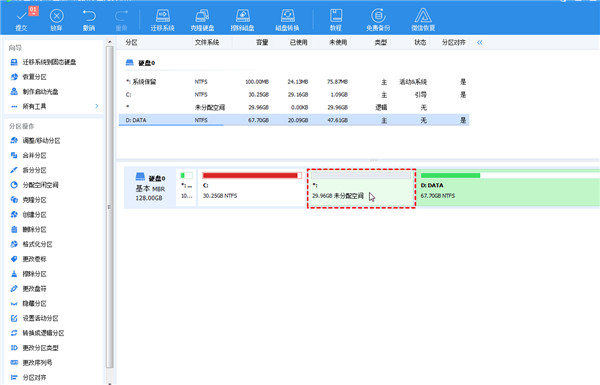Select the red C: partition usage bar

252,176
